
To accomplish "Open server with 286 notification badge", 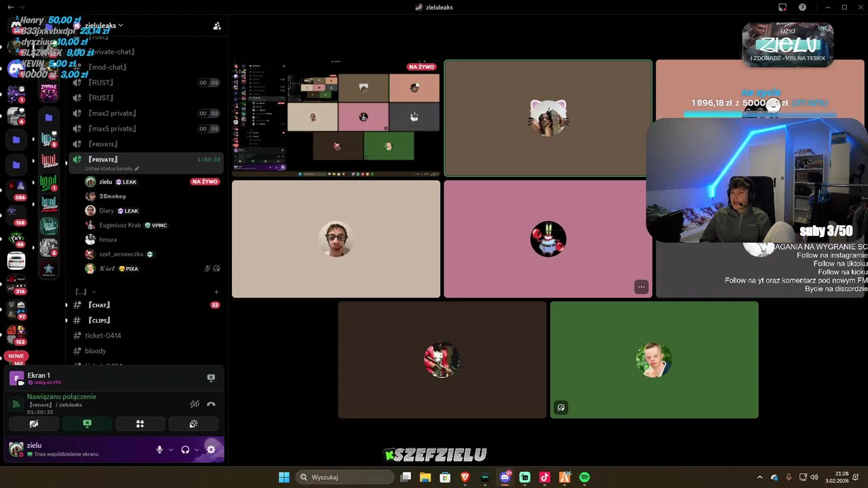I will tap(16, 188).
